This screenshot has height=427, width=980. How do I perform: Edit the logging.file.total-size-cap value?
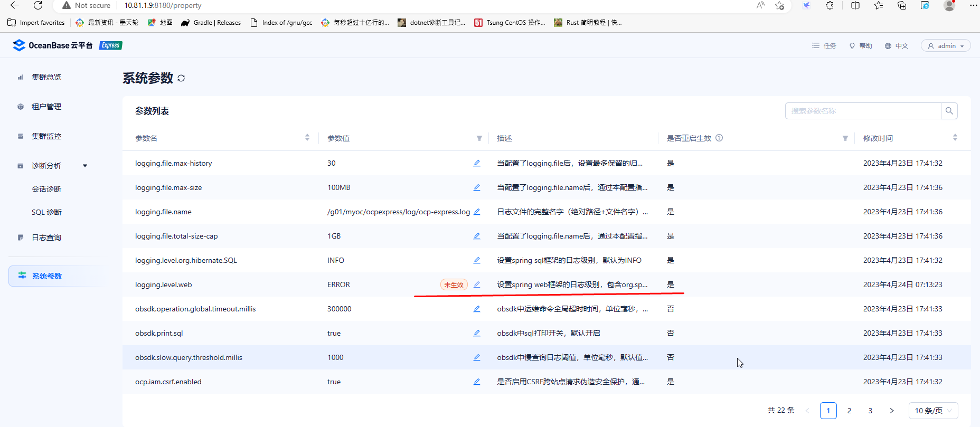(x=477, y=236)
